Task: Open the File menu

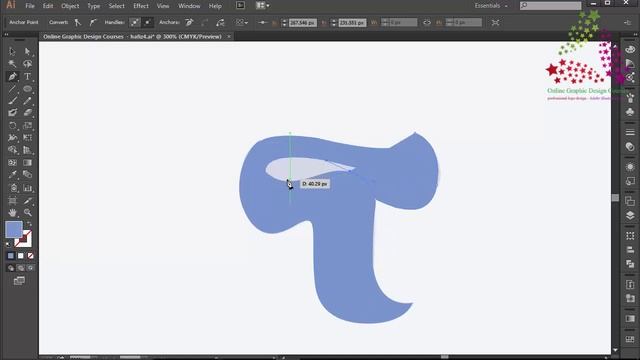Action: tap(30, 6)
